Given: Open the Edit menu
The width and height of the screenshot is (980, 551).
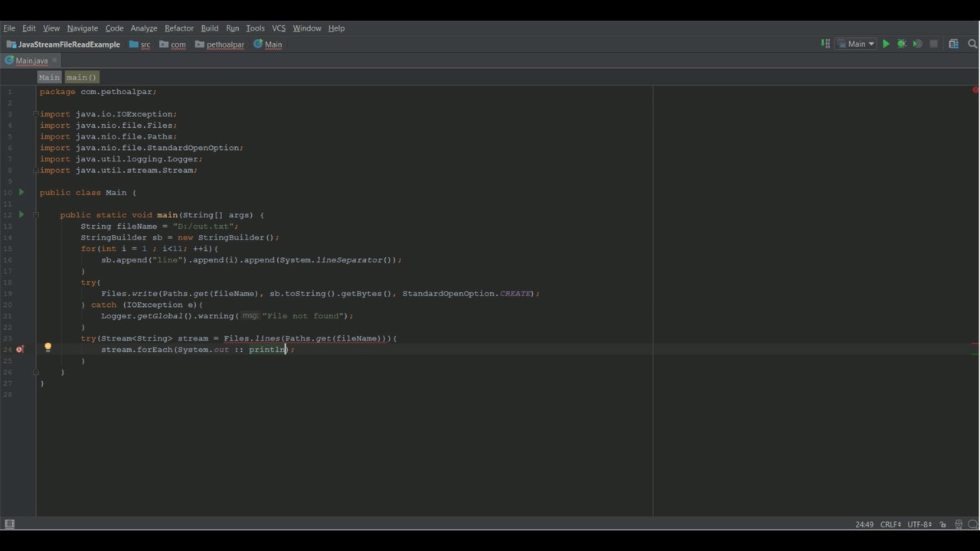Looking at the screenshot, I should 29,28.
